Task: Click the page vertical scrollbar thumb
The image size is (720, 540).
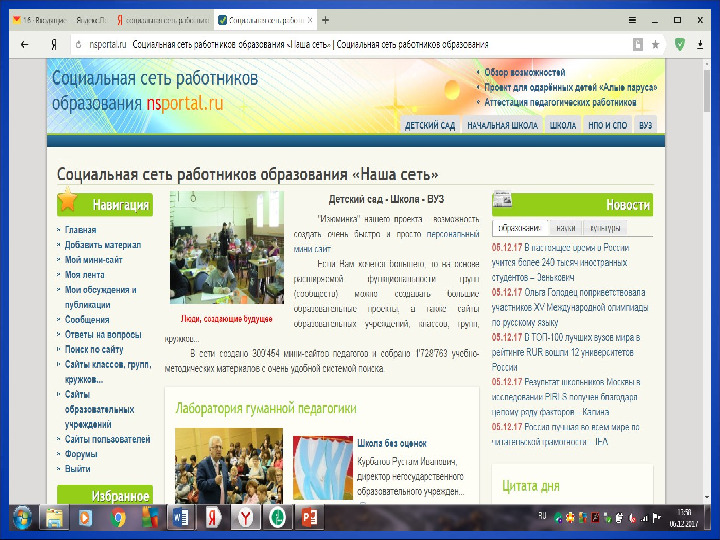Action: 707,90
